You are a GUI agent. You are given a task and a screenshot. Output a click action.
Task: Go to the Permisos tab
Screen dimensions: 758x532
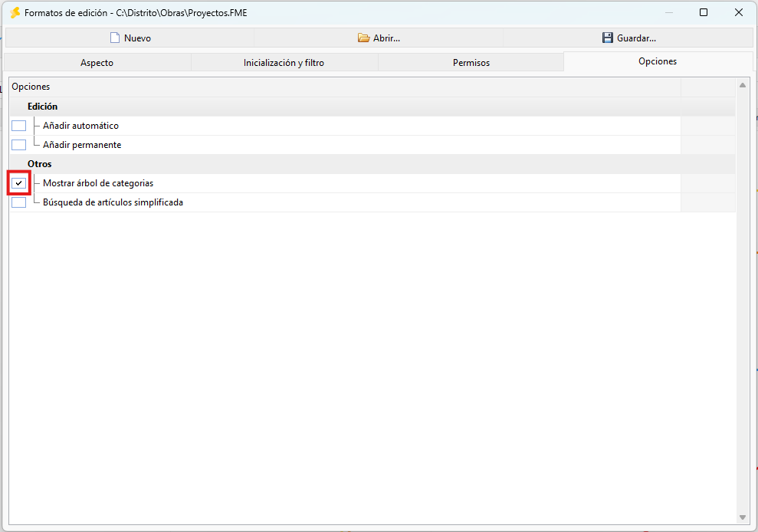pyautogui.click(x=471, y=62)
